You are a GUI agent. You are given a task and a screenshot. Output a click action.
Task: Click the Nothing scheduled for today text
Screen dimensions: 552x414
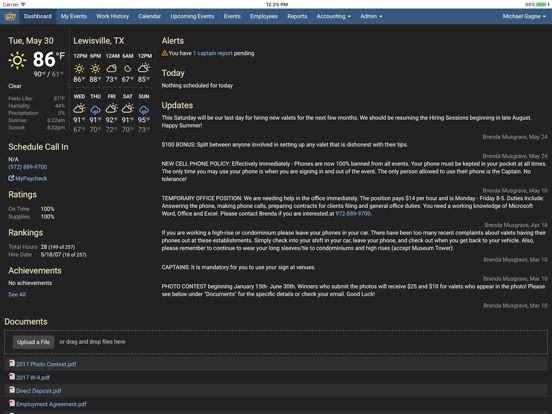tap(197, 85)
